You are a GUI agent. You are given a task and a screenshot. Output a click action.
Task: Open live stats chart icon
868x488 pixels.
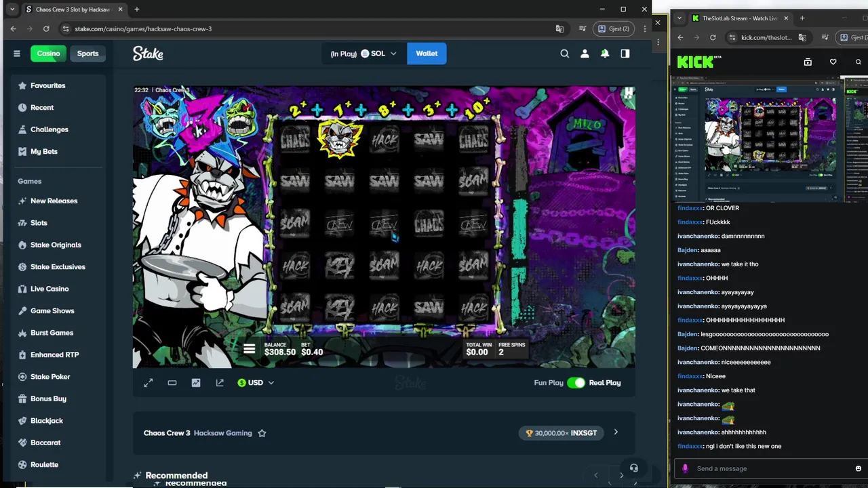pyautogui.click(x=196, y=383)
